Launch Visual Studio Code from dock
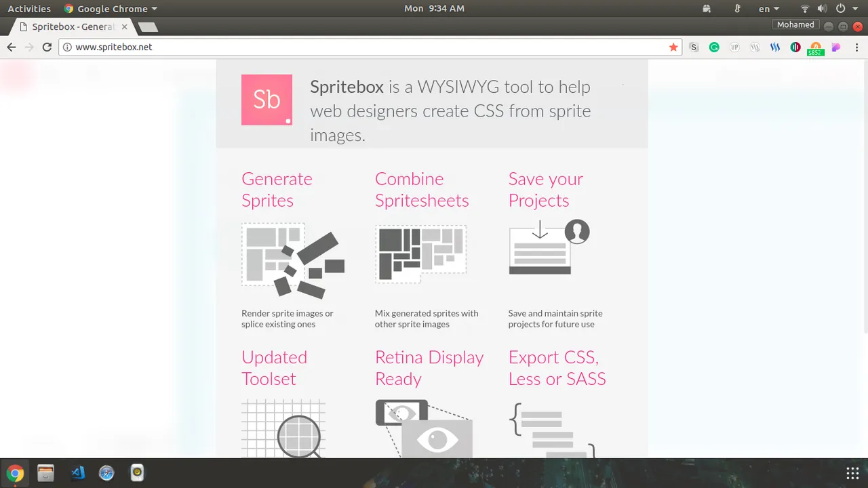Image resolution: width=868 pixels, height=488 pixels. pyautogui.click(x=77, y=472)
